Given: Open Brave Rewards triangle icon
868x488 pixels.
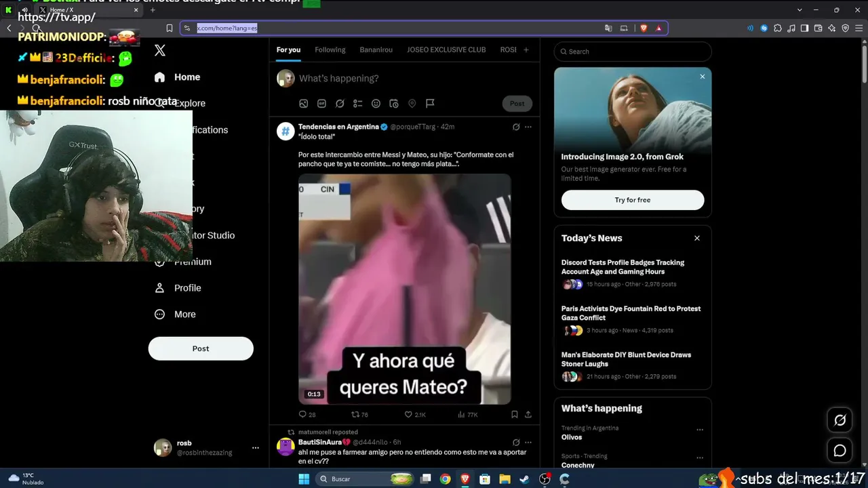Looking at the screenshot, I should click(x=658, y=28).
